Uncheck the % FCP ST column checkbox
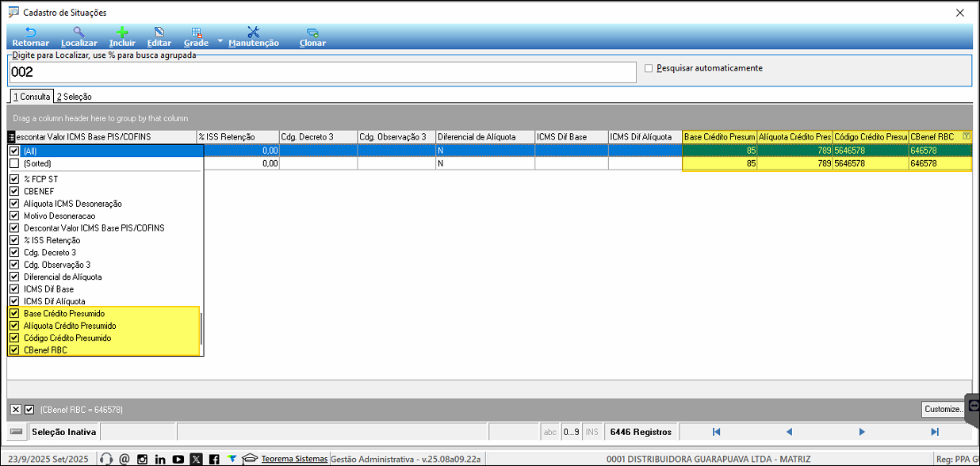The height and width of the screenshot is (466, 980). pos(13,179)
